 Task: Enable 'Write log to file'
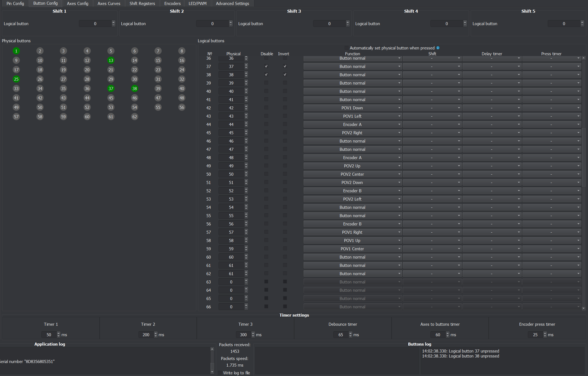pos(220,373)
